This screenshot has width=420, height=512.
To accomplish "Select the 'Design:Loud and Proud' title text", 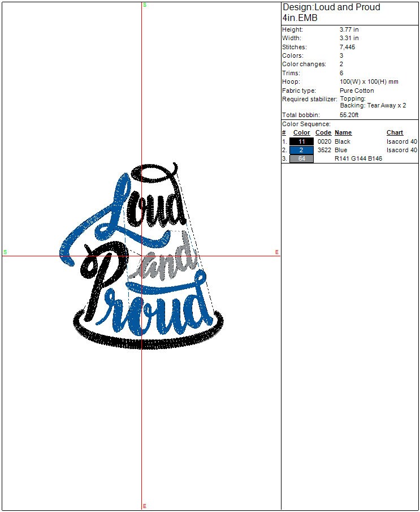I will [x=331, y=7].
